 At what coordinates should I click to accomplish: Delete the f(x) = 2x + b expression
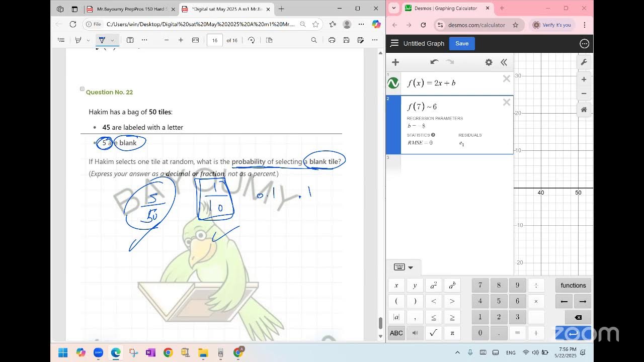tap(507, 78)
